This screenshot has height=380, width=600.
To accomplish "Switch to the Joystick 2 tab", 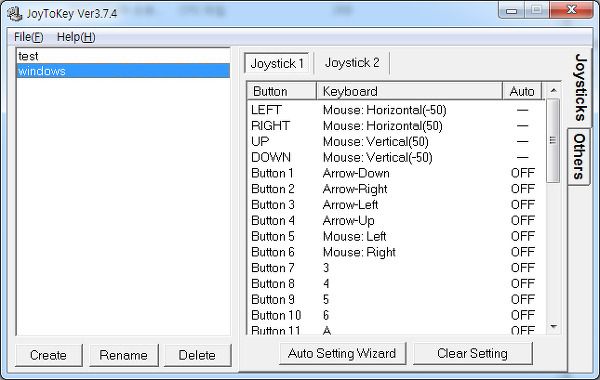I will coord(352,62).
